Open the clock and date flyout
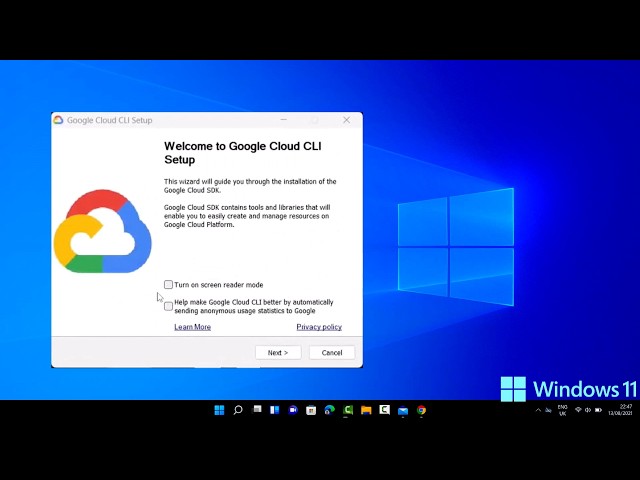The width and height of the screenshot is (640, 480). point(620,410)
